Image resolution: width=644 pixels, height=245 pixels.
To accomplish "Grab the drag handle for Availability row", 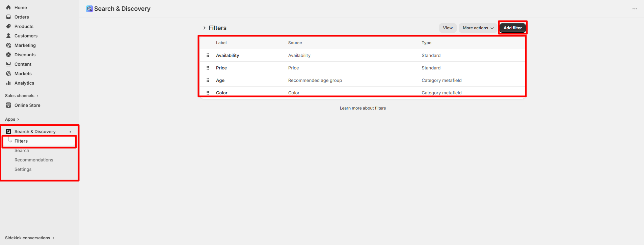I will [x=208, y=55].
